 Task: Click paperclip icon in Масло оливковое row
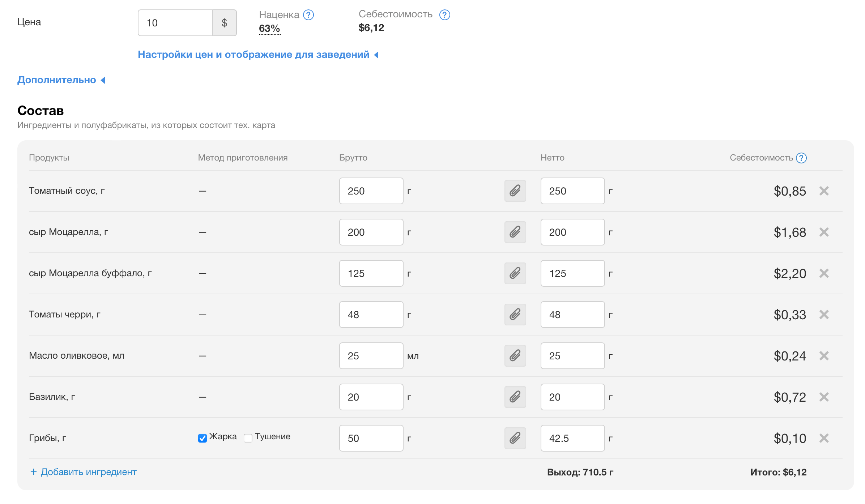(515, 356)
